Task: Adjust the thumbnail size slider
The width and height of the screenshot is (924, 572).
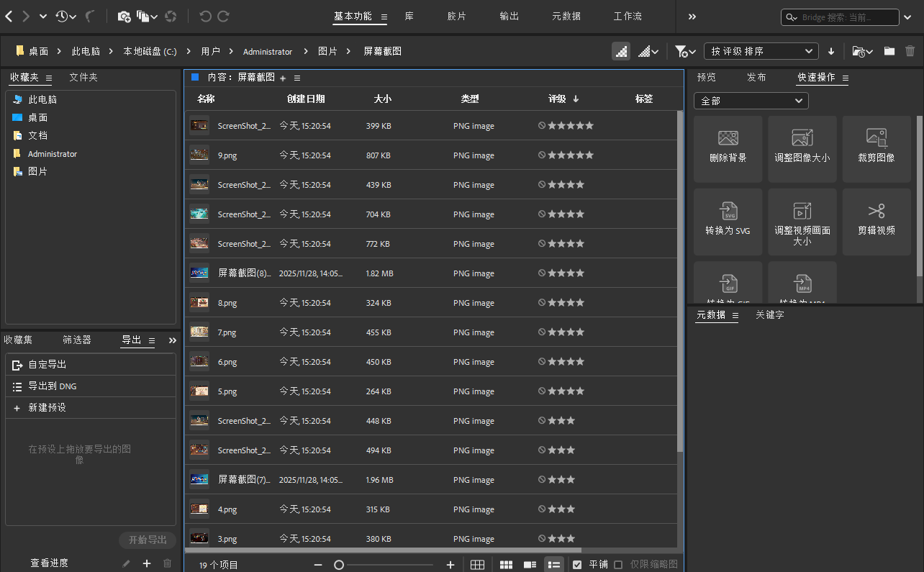Action: [339, 564]
